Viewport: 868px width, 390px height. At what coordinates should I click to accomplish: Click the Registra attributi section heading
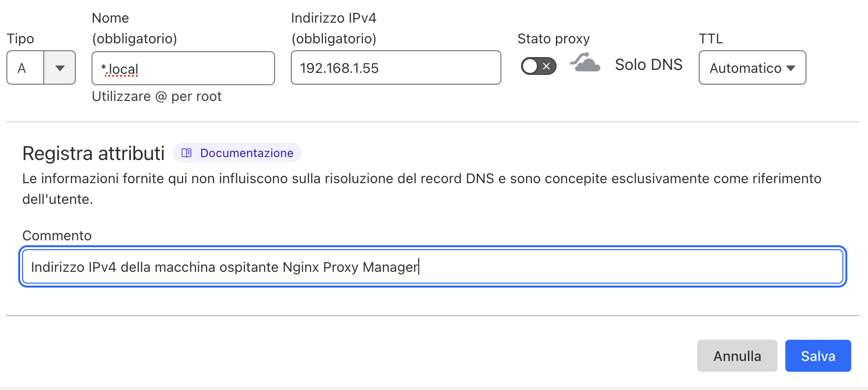pos(93,153)
